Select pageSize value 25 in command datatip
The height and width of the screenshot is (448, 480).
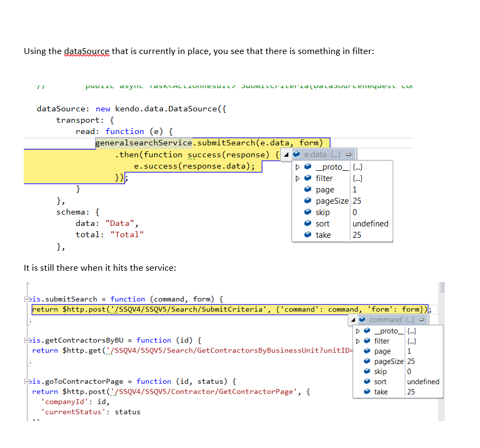pos(411,362)
